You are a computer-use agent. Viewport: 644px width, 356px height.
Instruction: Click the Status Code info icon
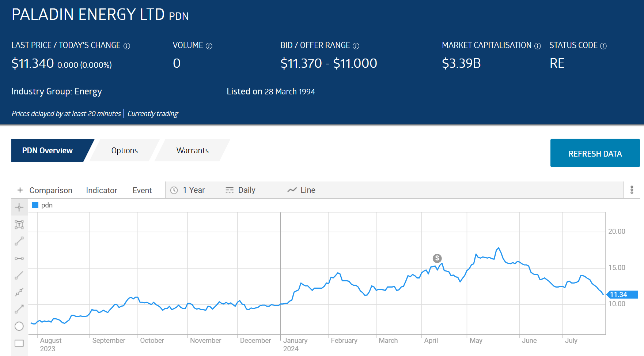pyautogui.click(x=603, y=46)
